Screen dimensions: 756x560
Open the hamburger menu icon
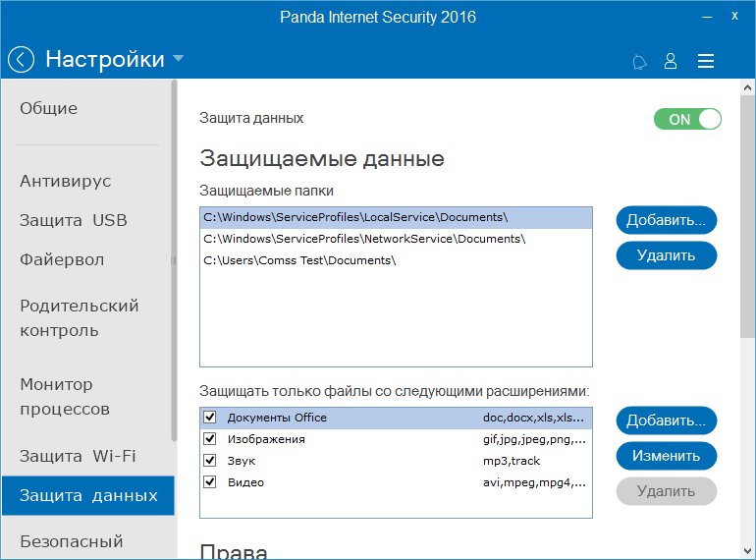point(705,61)
